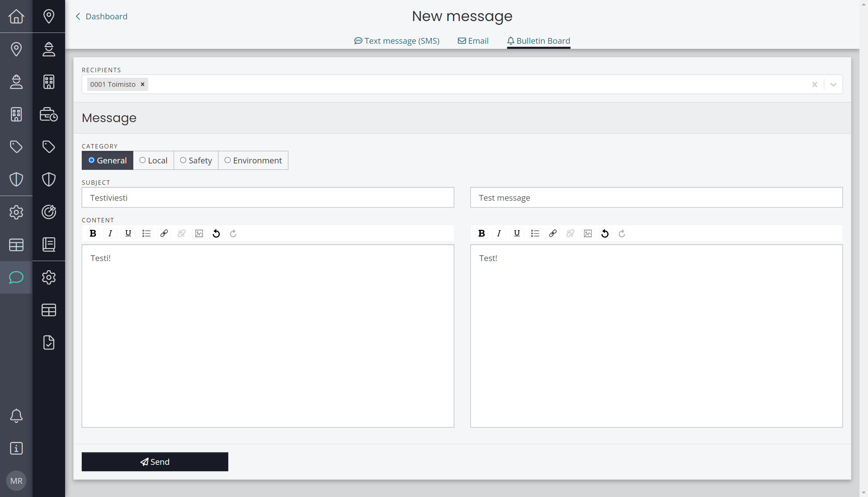
Task: Select the Safety category
Action: point(196,160)
